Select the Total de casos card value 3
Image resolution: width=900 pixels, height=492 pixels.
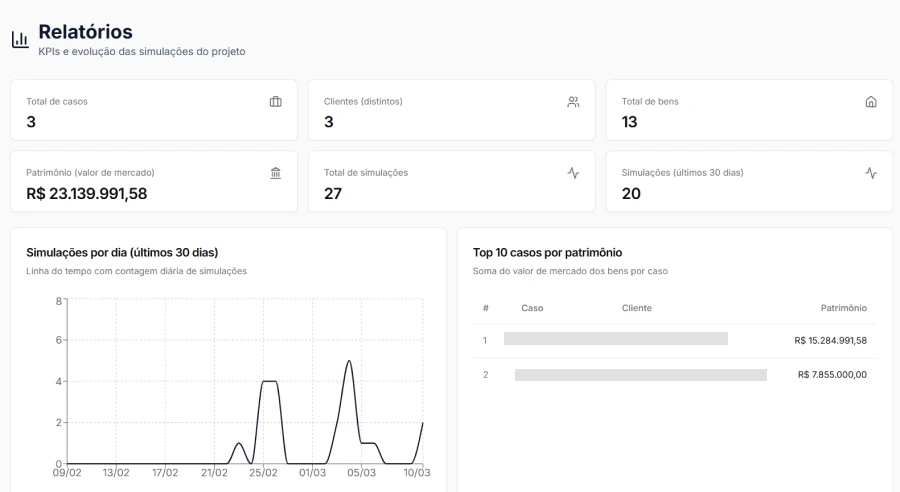pos(31,122)
